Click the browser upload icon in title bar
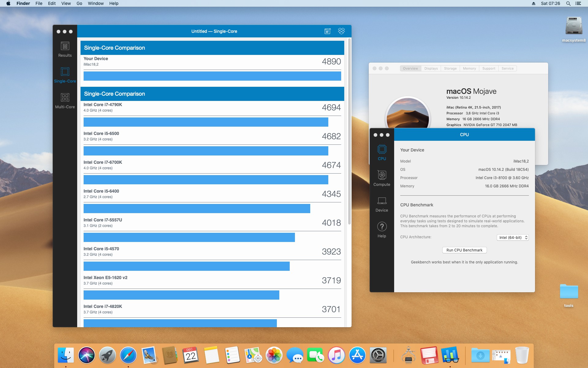 [327, 31]
